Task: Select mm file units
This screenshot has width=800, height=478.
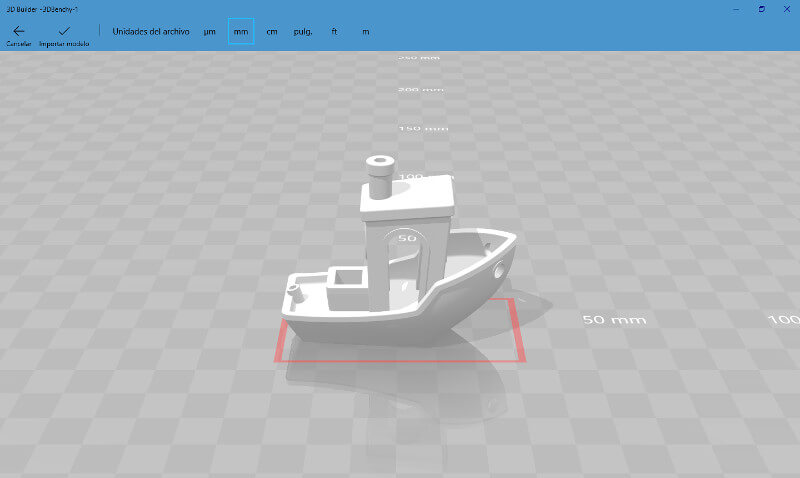Action: 241,32
